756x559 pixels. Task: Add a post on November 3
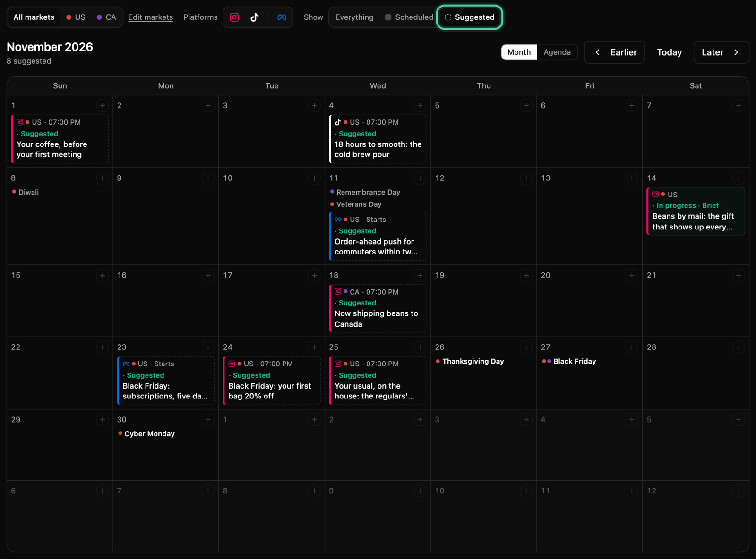(x=314, y=106)
